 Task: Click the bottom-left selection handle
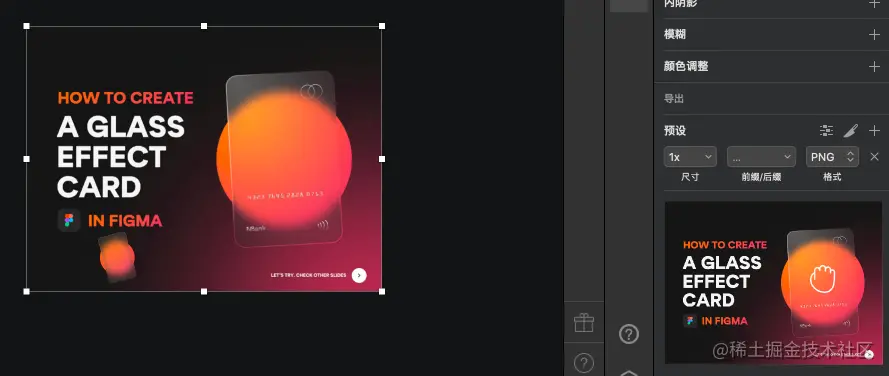click(27, 291)
